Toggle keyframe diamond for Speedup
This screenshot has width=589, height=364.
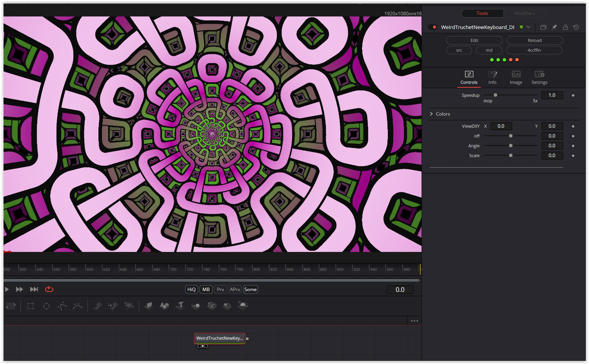tap(573, 95)
